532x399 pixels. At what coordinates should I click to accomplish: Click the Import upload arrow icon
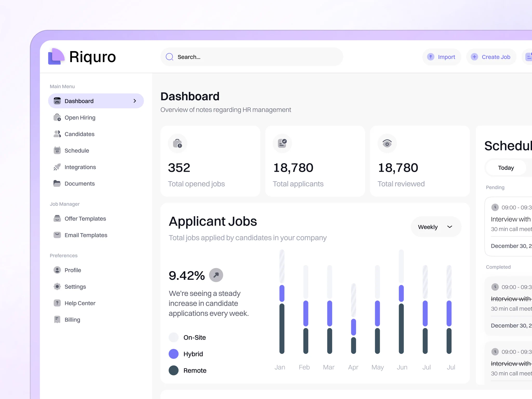431,57
